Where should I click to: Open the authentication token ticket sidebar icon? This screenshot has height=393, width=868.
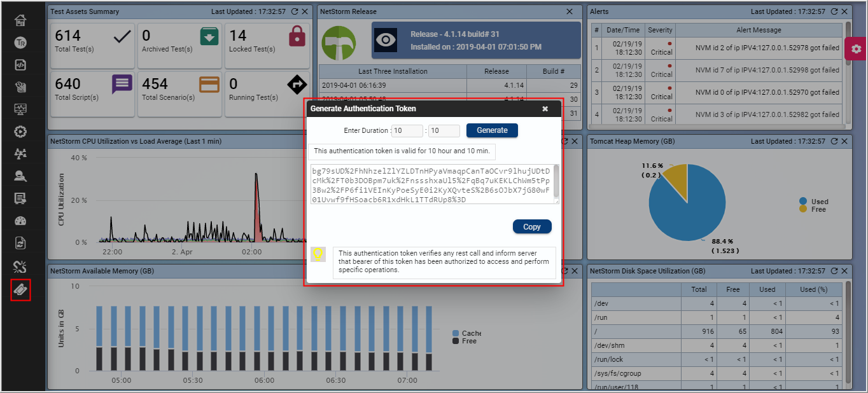tap(20, 290)
